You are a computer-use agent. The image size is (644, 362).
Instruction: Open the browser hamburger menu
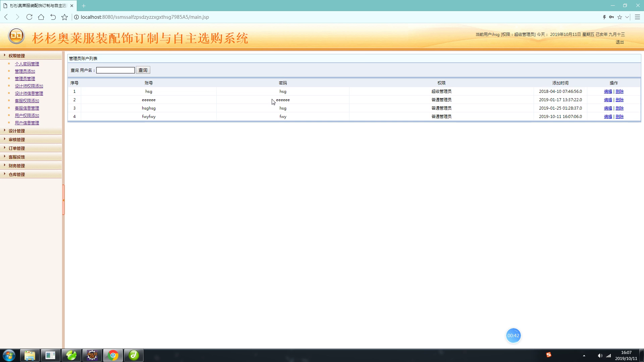[x=637, y=17]
